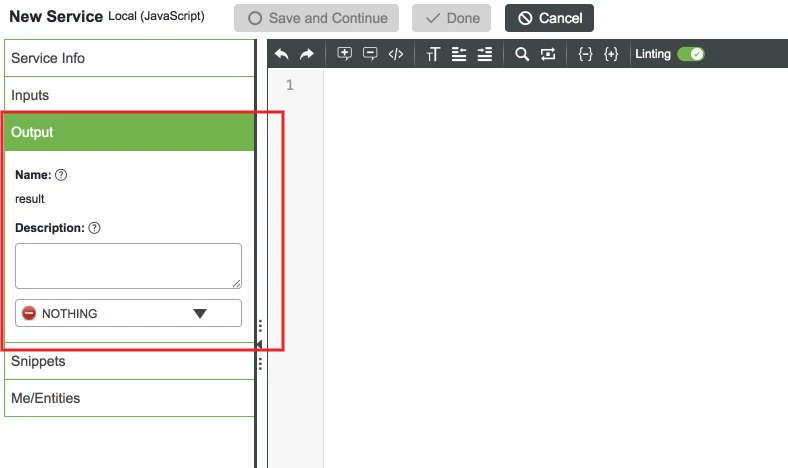Select the Output section header

tap(129, 132)
